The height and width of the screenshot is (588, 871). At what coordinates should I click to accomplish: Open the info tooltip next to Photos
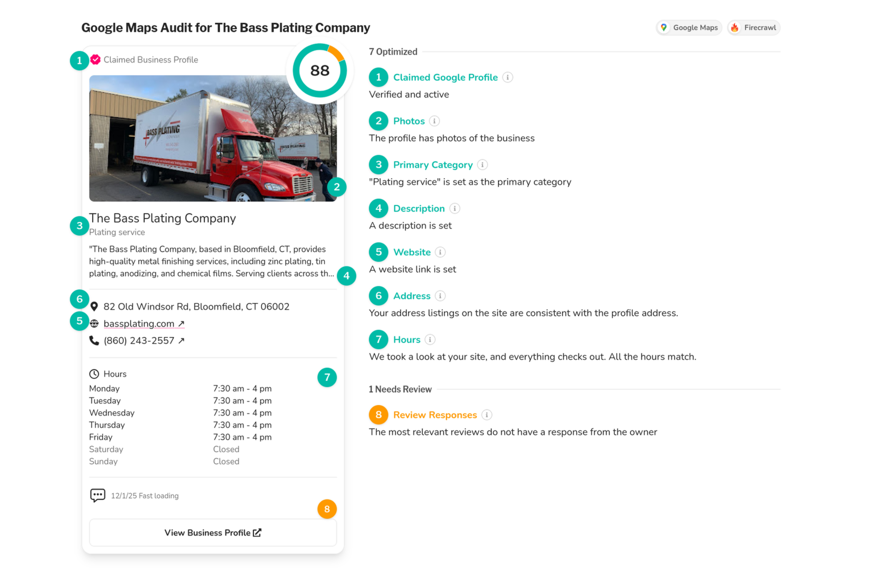click(435, 121)
